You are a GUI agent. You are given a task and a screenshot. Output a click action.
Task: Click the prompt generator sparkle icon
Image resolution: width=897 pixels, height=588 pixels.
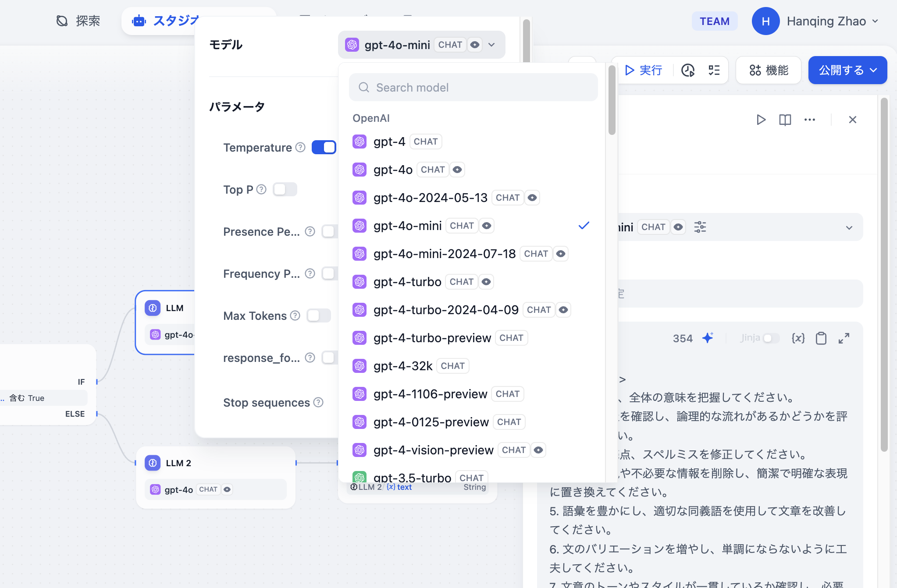coord(708,338)
